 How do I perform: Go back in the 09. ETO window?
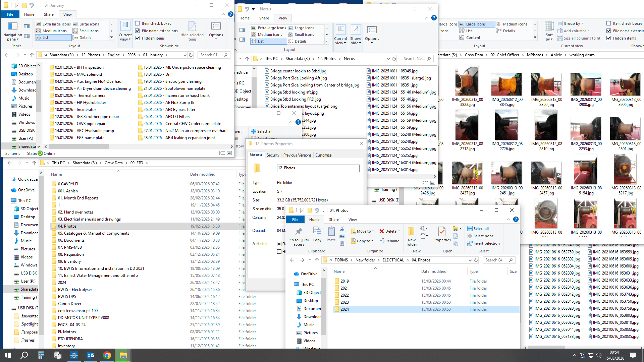[9, 163]
